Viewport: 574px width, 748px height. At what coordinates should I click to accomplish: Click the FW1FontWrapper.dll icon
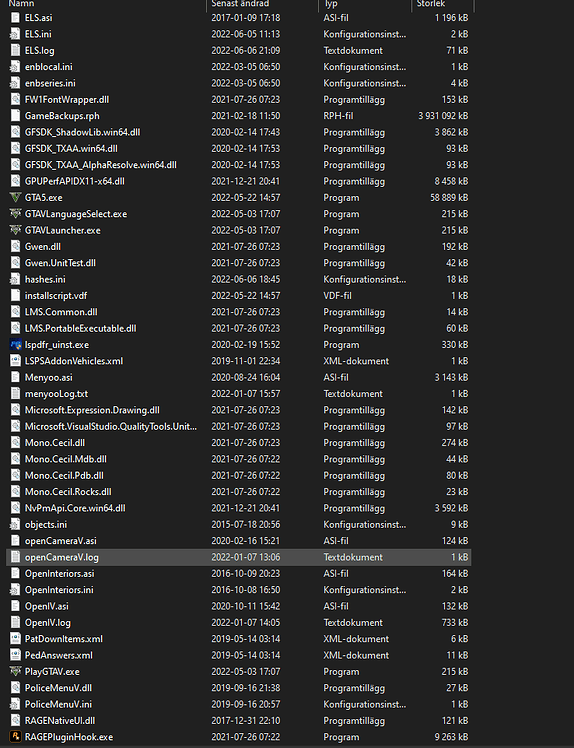click(x=16, y=99)
